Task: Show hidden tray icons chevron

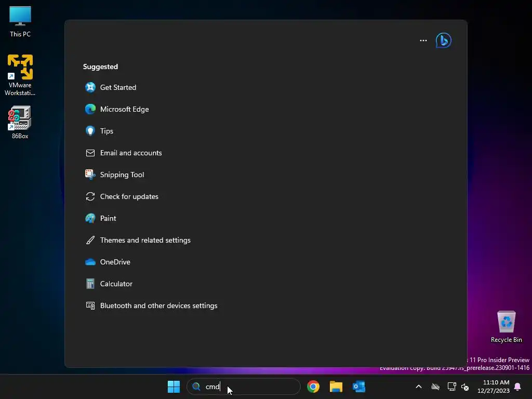Action: click(419, 387)
